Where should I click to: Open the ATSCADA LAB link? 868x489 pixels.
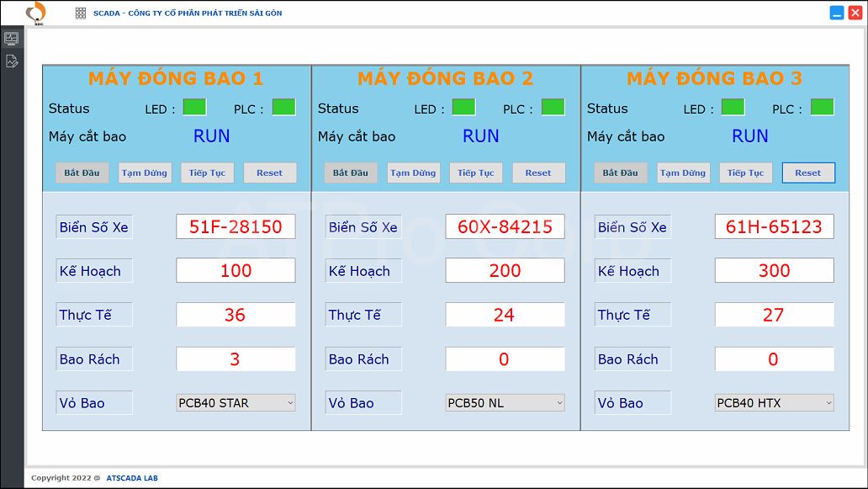tap(132, 478)
